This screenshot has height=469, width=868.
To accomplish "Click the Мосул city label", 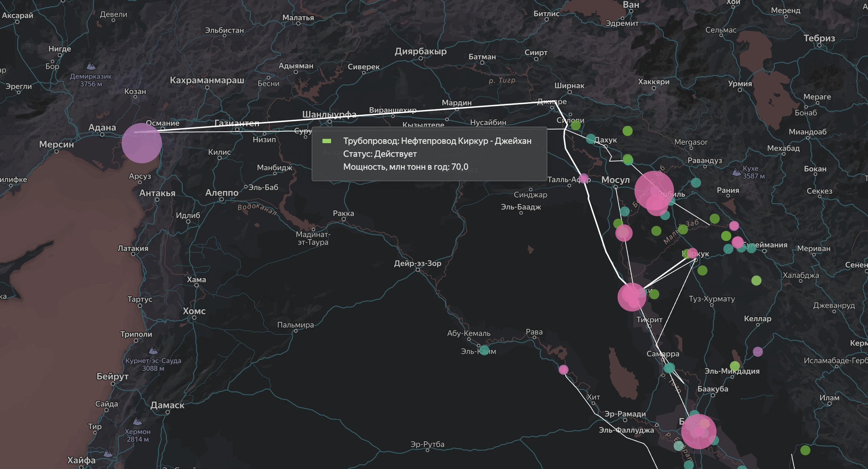I will (x=615, y=180).
